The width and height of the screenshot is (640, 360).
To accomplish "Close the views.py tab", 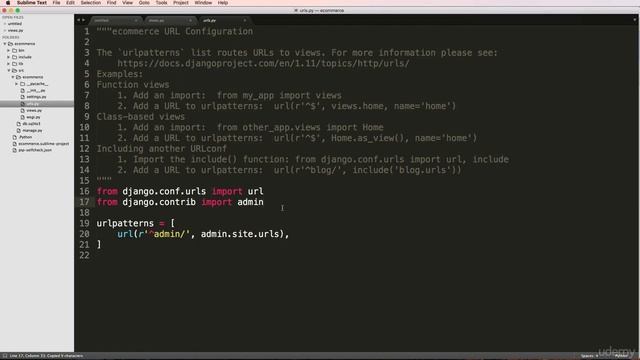I will pos(190,20).
